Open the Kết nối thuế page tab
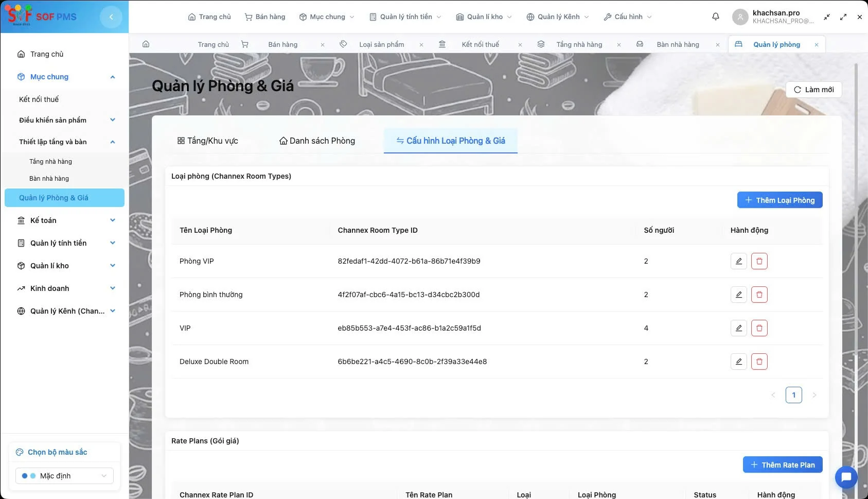This screenshot has width=868, height=499. point(480,44)
